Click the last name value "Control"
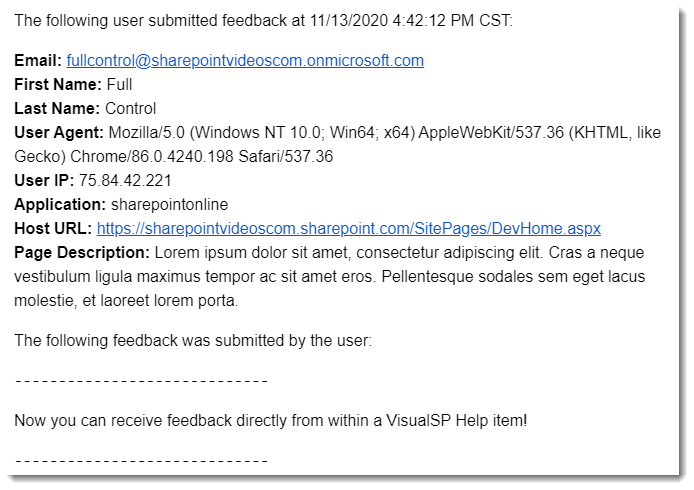Viewport: 694px width, 490px height. (129, 109)
